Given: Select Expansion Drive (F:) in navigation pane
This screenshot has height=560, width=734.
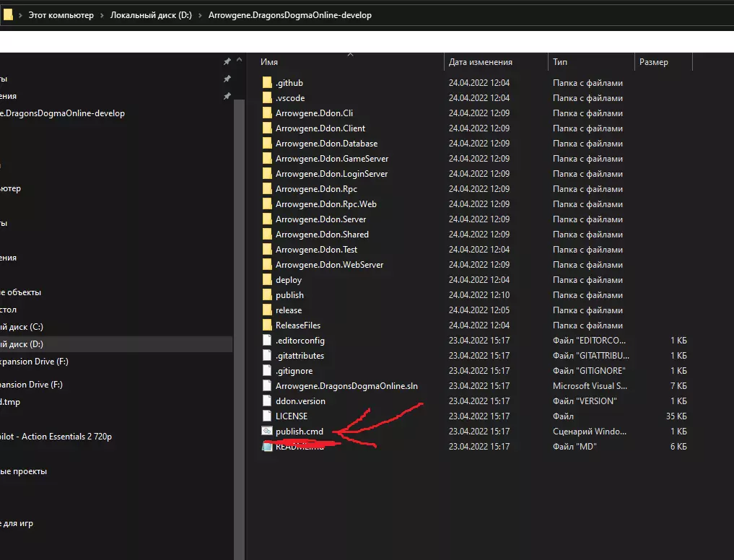Looking at the screenshot, I should (x=32, y=362).
